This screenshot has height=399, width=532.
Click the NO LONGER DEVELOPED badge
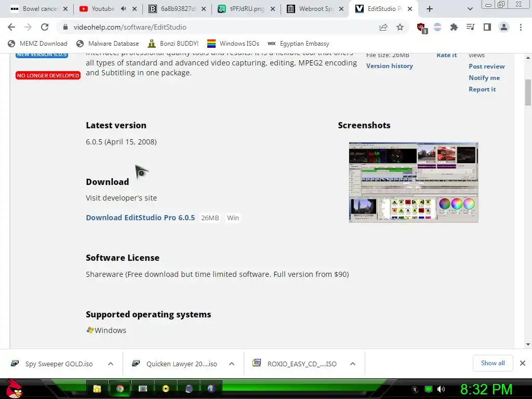pos(48,75)
